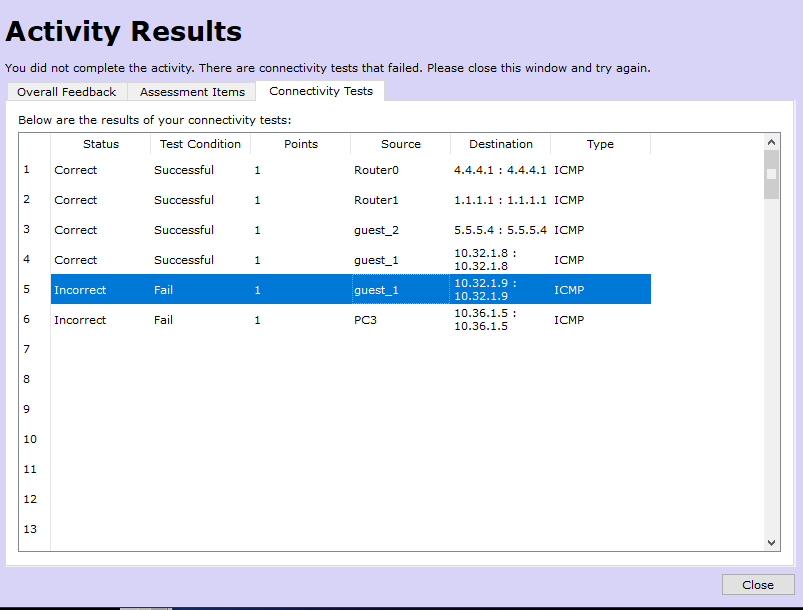Click Successful condition in Router1 row

(x=200, y=200)
